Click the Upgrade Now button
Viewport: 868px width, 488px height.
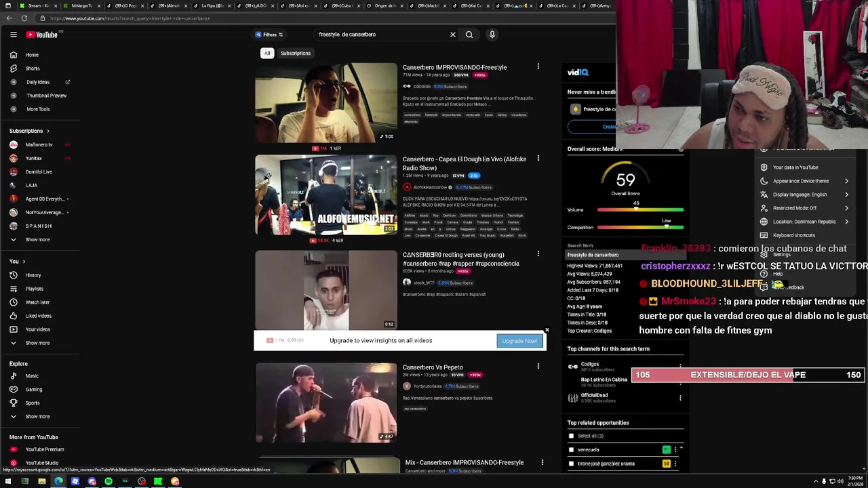pyautogui.click(x=519, y=341)
